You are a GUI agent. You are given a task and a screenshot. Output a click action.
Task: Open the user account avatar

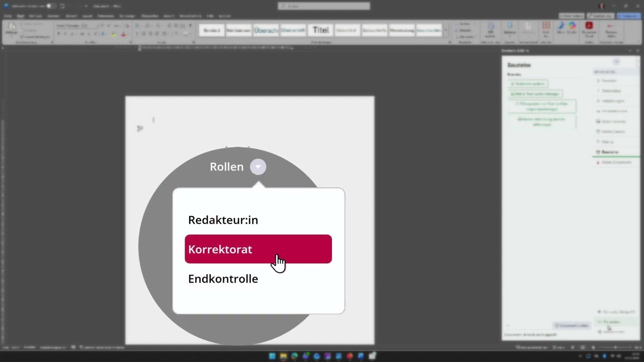602,6
